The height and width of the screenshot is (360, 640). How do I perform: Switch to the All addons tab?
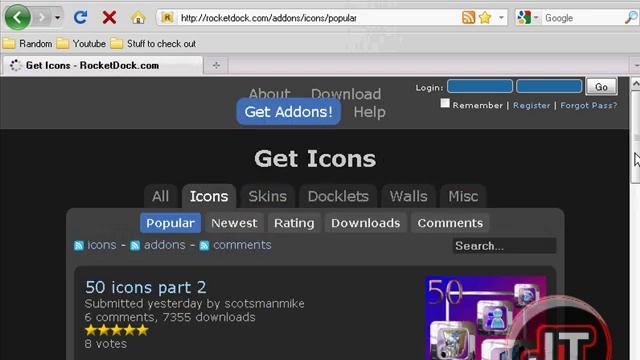[x=160, y=196]
